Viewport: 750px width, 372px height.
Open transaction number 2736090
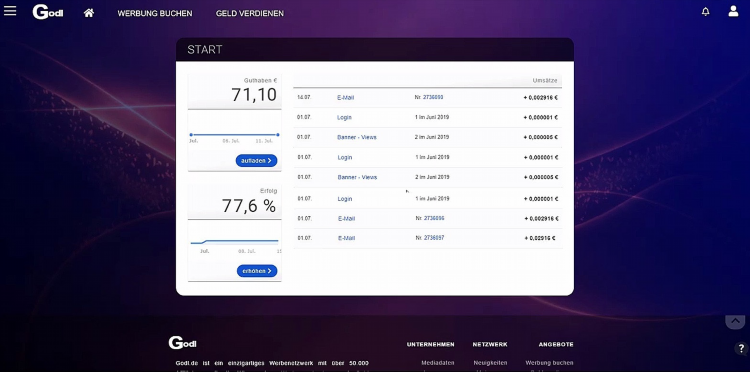pos(433,97)
